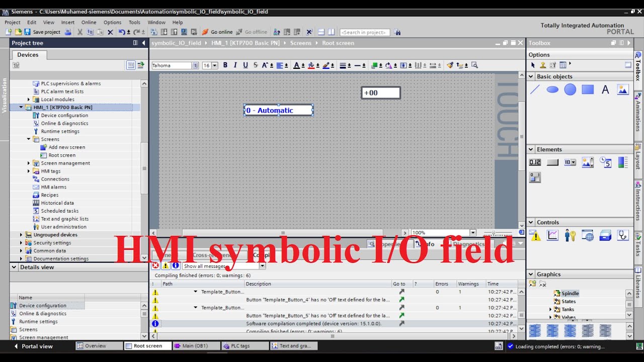Open Add new screen in project tree

point(66,147)
